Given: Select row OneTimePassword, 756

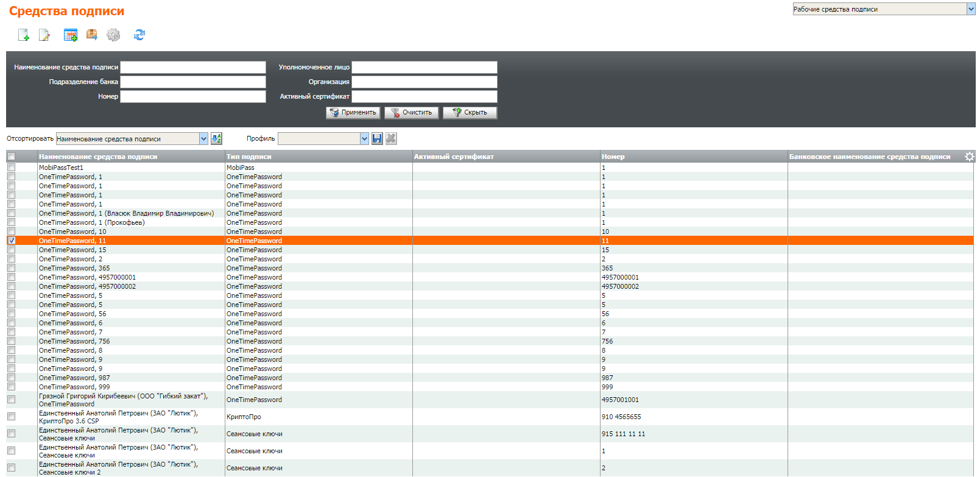Looking at the screenshot, I should tap(490, 341).
